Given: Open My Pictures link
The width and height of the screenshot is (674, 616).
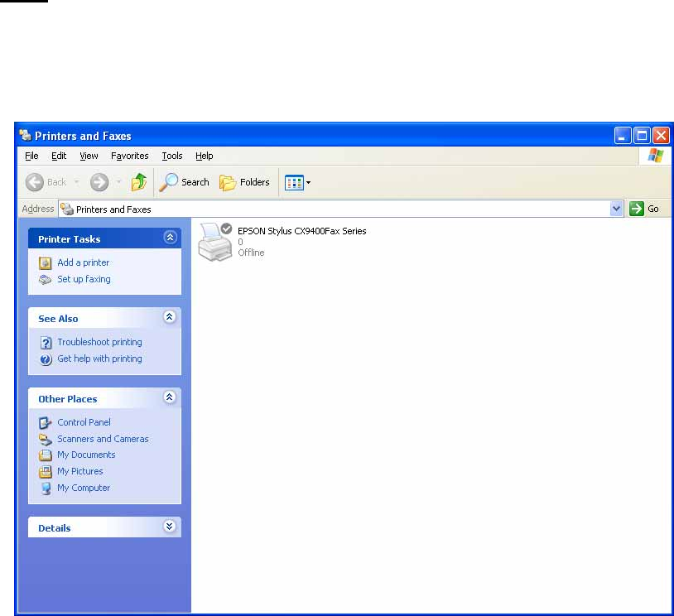Looking at the screenshot, I should point(80,471).
